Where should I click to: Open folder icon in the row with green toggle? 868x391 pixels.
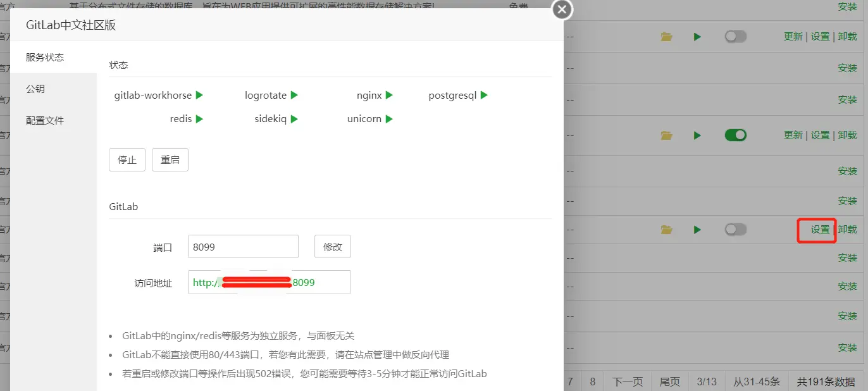point(666,135)
